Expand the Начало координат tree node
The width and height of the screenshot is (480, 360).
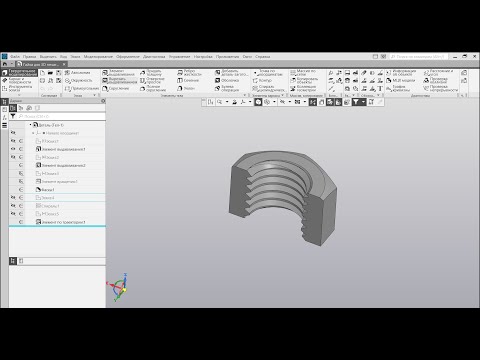[x=33, y=133]
